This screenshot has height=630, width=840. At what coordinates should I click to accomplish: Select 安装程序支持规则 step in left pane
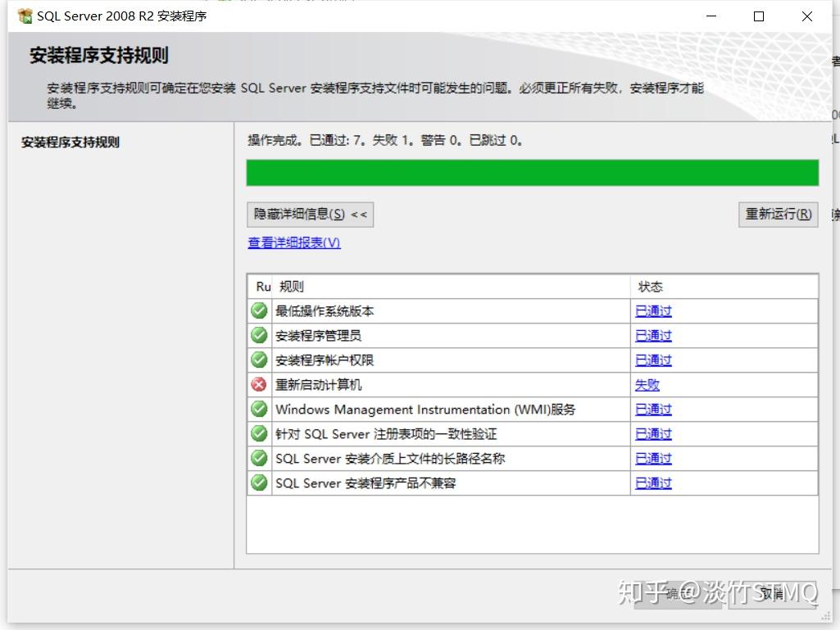tap(70, 143)
